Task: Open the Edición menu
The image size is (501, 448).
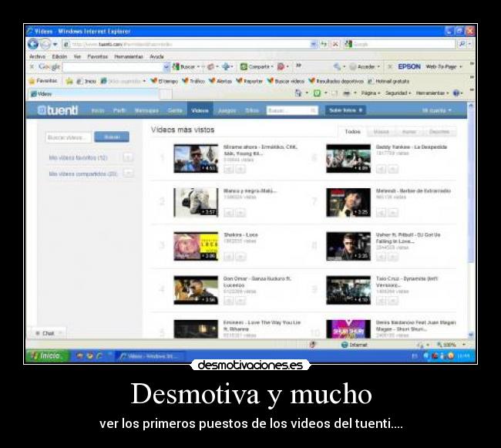Action: pos(59,56)
